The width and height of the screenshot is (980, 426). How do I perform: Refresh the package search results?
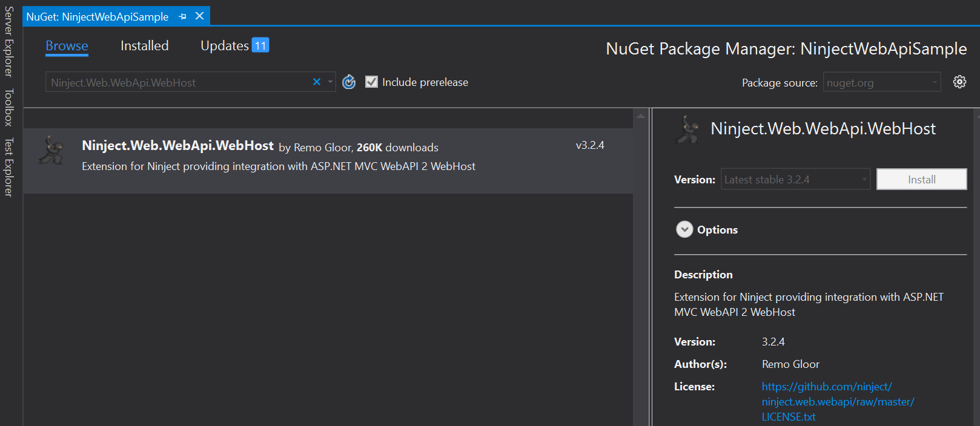tap(349, 82)
